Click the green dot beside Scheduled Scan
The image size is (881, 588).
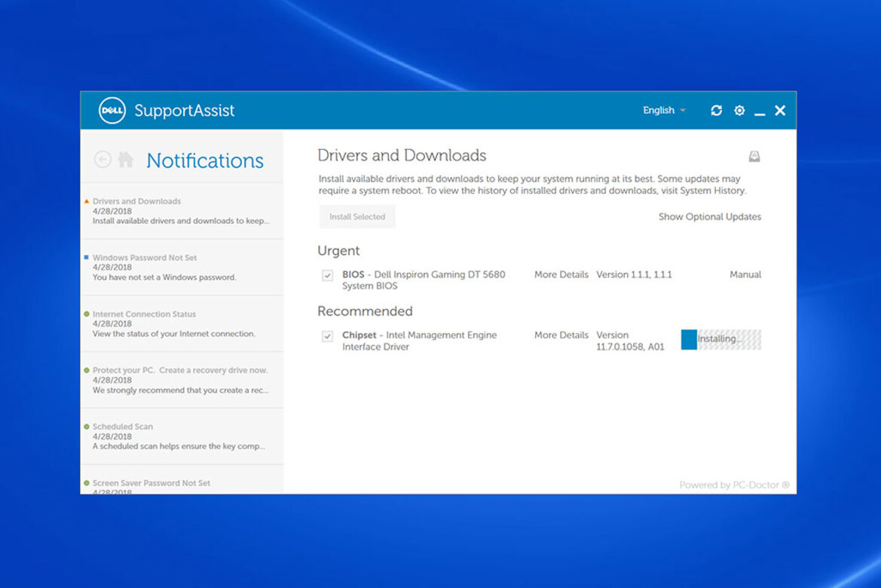coord(87,426)
